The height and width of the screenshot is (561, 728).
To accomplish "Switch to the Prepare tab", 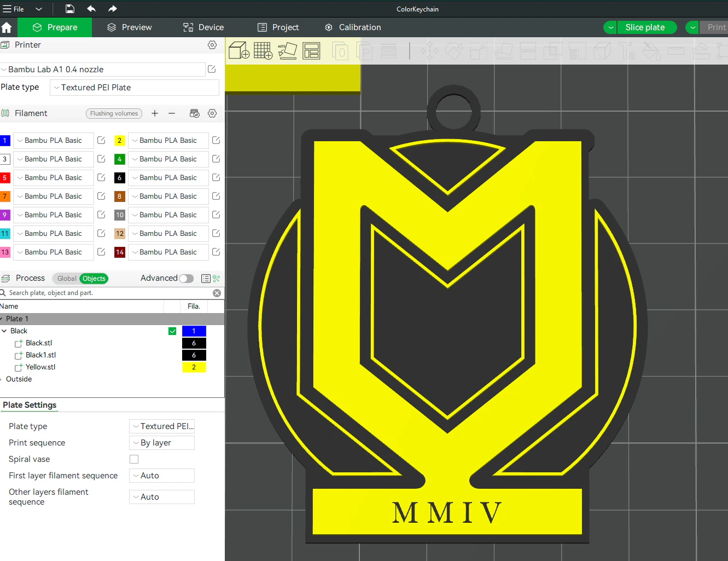I will (x=55, y=27).
